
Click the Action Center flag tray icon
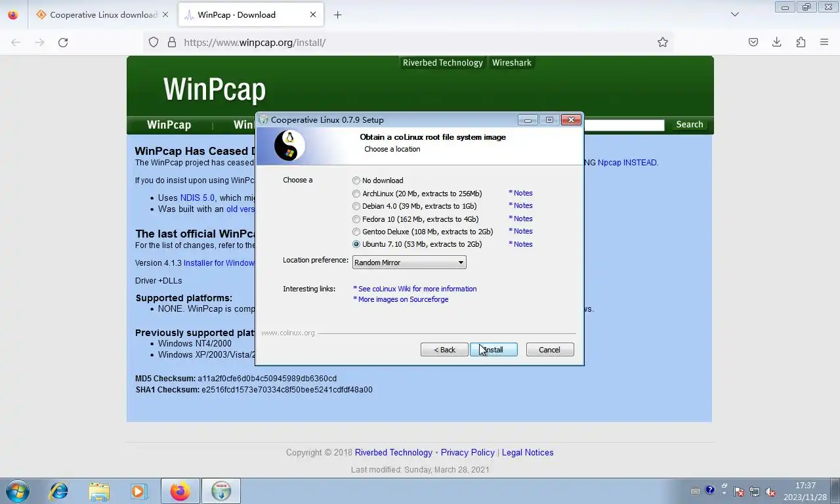[739, 492]
